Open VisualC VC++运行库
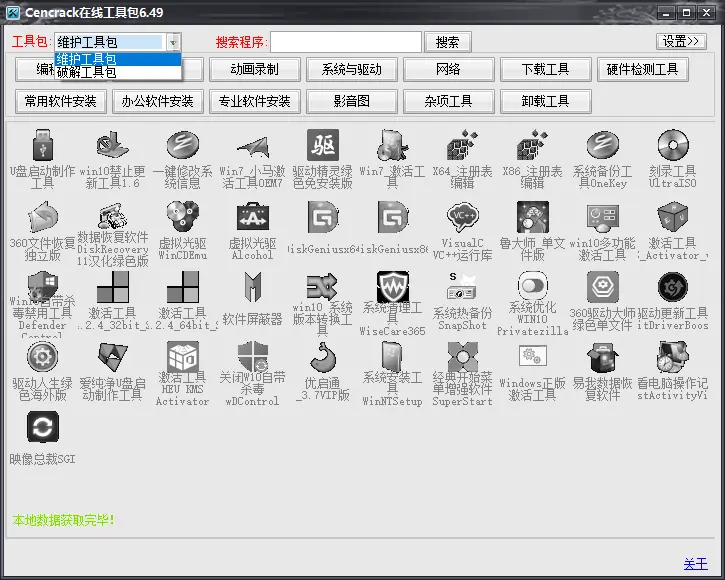This screenshot has width=725, height=580. (x=462, y=216)
